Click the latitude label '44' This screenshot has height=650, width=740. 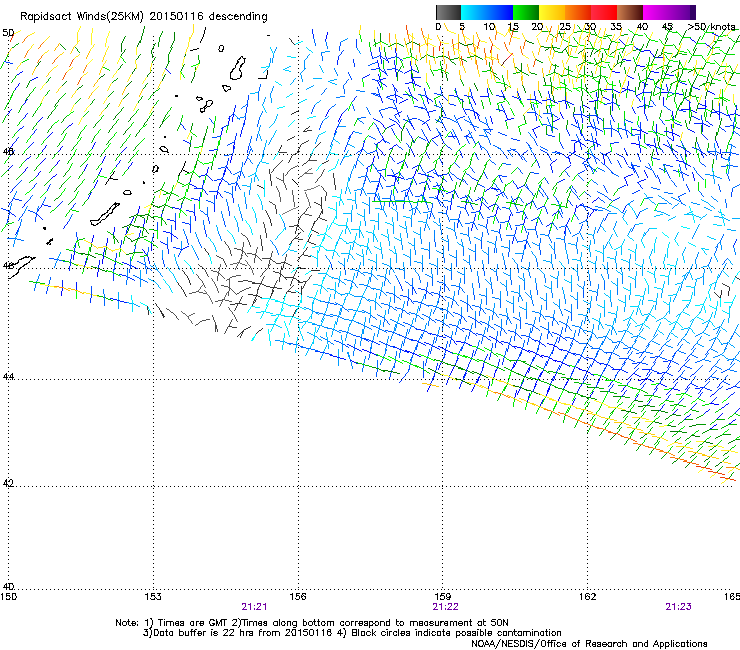pos(8,377)
